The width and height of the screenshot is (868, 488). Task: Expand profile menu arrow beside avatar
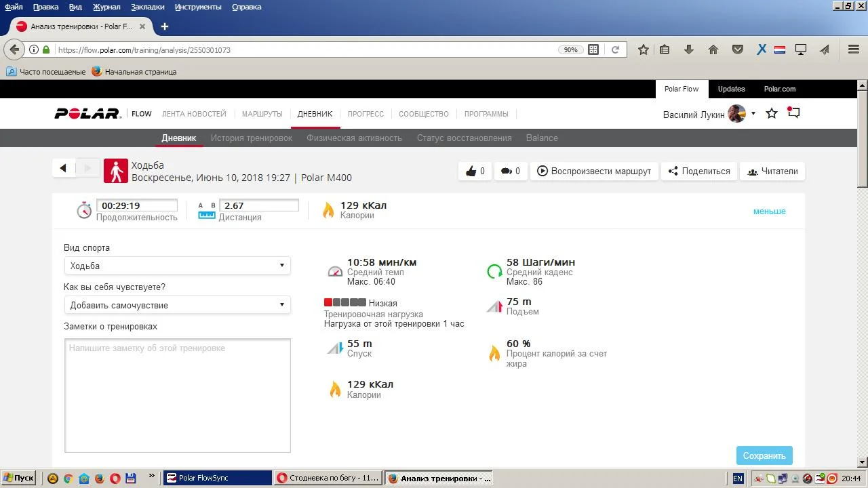click(753, 114)
